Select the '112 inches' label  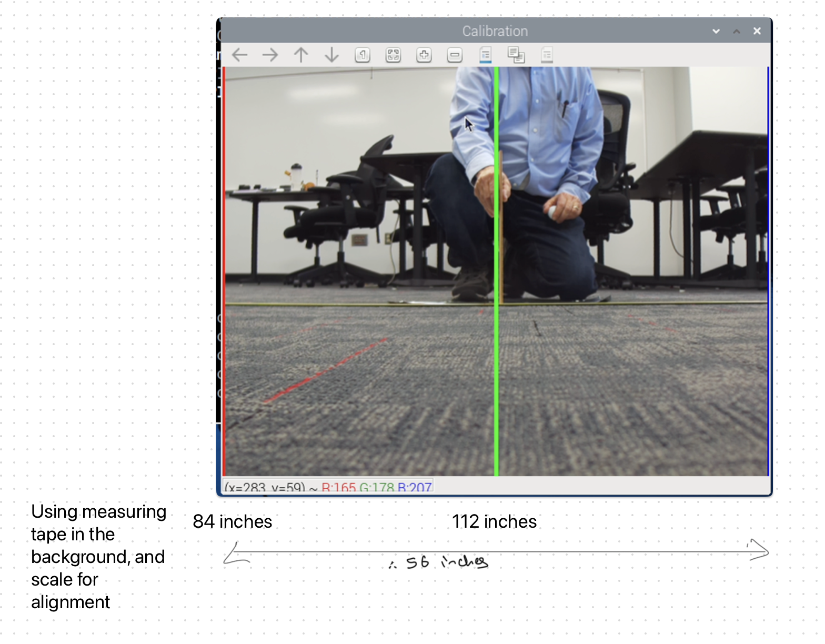[x=494, y=521]
